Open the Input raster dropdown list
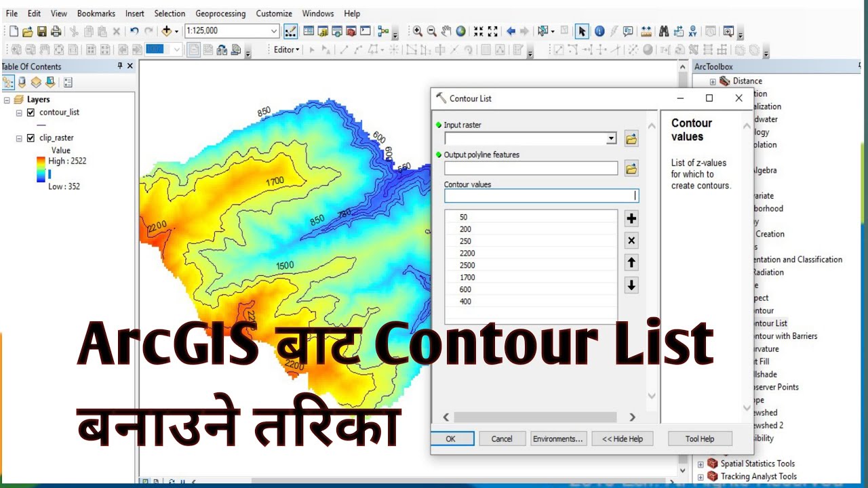The height and width of the screenshot is (488, 868). (612, 139)
